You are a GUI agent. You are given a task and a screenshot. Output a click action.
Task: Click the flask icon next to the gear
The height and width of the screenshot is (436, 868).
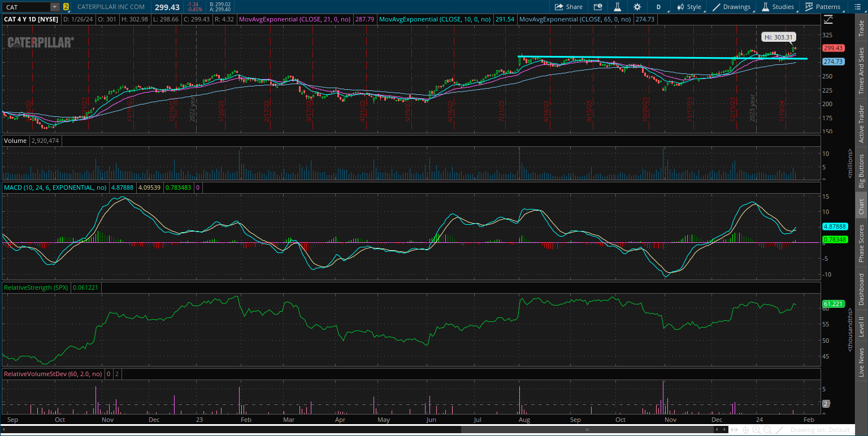[x=618, y=7]
